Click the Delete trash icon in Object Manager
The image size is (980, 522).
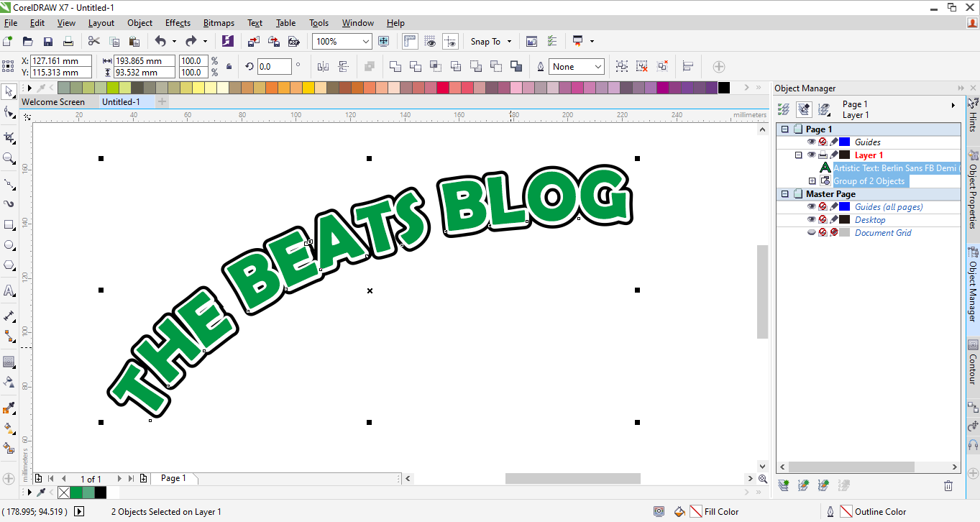point(948,486)
